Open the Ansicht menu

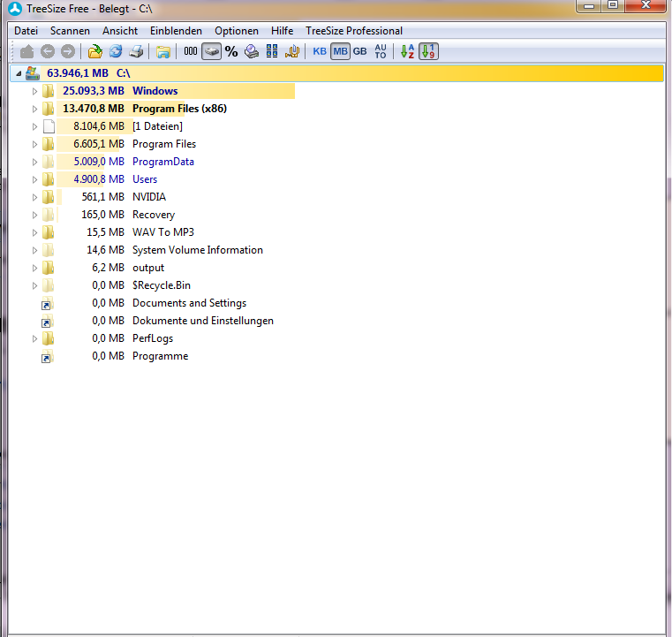(120, 31)
